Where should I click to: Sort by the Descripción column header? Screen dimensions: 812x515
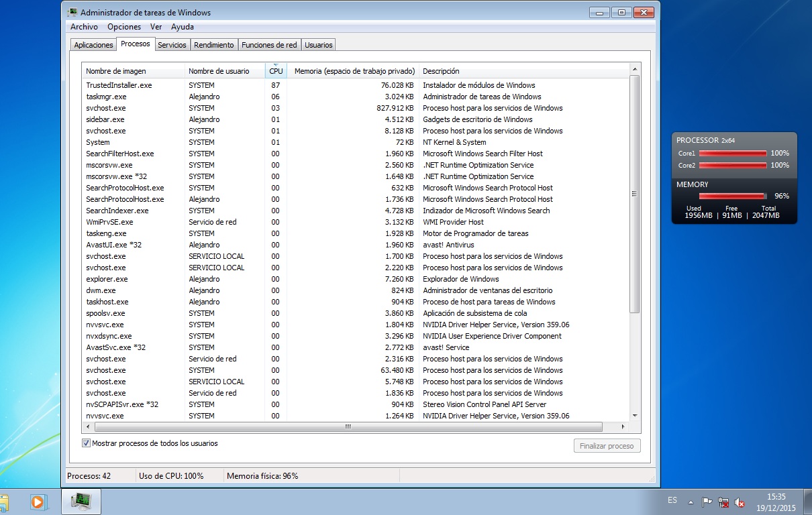pos(524,71)
